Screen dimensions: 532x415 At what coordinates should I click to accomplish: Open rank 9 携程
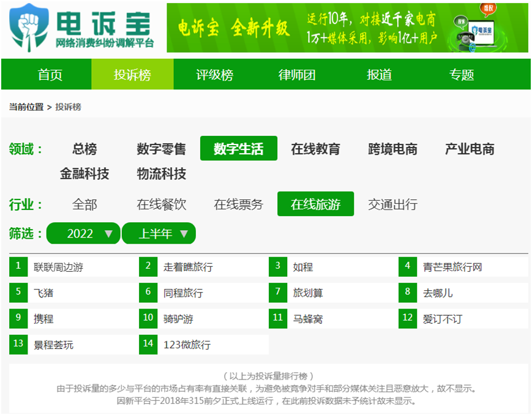point(74,319)
